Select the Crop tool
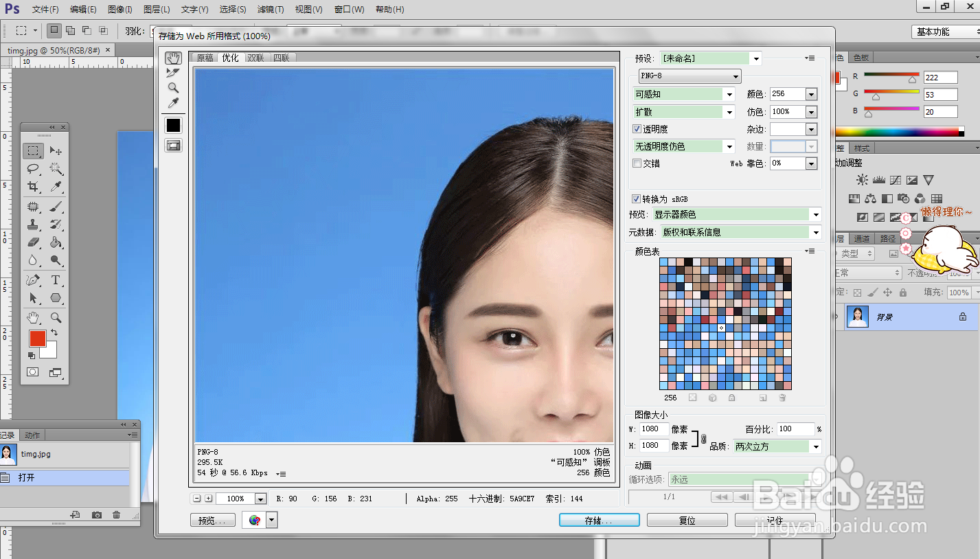 pyautogui.click(x=32, y=187)
